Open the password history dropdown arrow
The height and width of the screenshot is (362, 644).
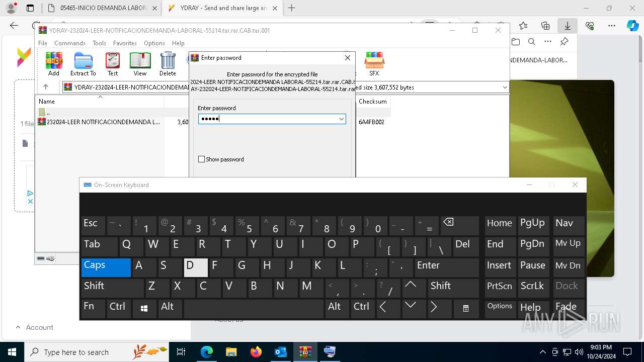click(x=341, y=119)
